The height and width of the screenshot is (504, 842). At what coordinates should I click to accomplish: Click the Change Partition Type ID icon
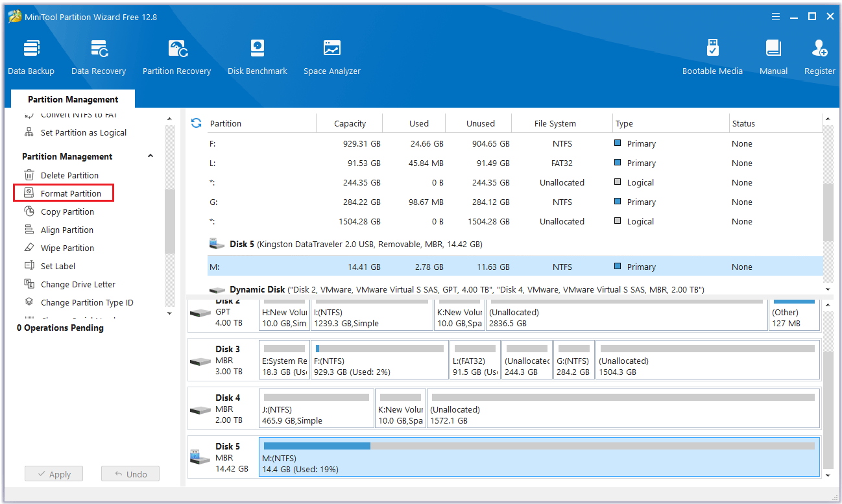(x=29, y=302)
